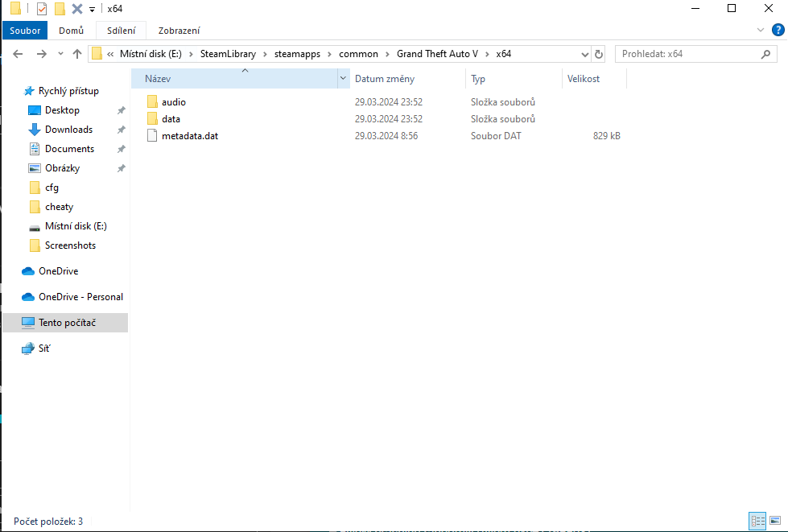Open the Název column filter dropdown
Image resolution: width=788 pixels, height=532 pixels.
(x=343, y=78)
